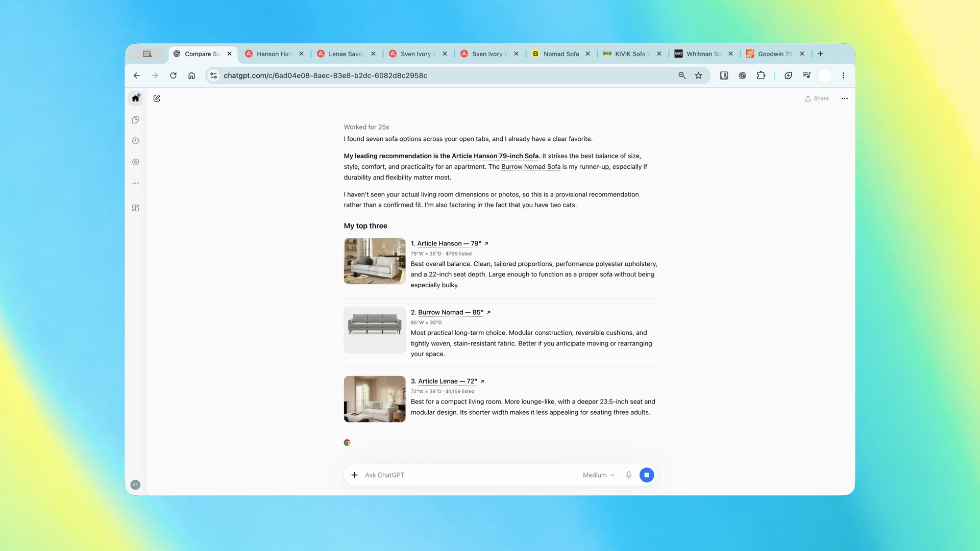
Task: Click the Burrow Nomad sofa thumbnail
Action: tap(375, 330)
